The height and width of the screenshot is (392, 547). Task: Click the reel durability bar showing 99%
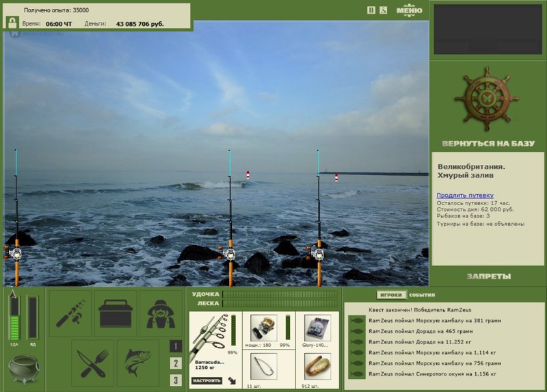[288, 327]
